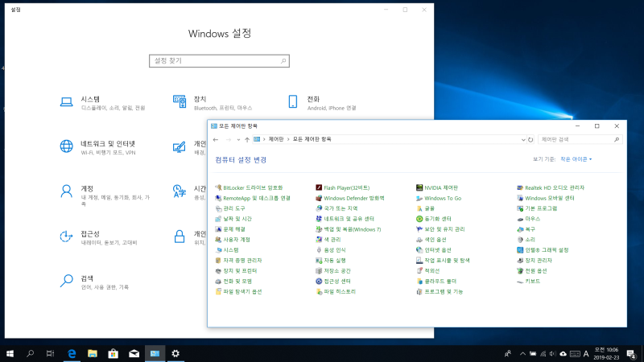This screenshot has height=362, width=644.
Task: Open 관리 도구 item
Action: pos(230,208)
